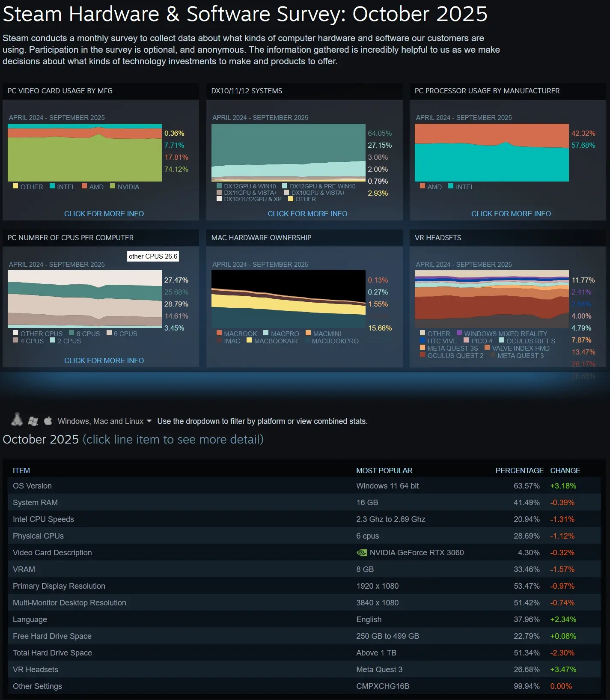
Task: Follow More Info link under DX10/11/12 Systems
Action: (307, 214)
